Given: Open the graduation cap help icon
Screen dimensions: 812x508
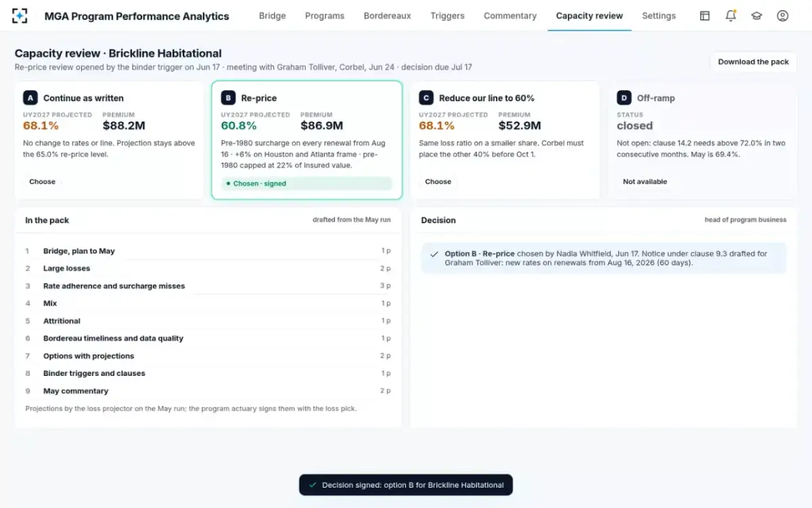Looking at the screenshot, I should point(757,16).
